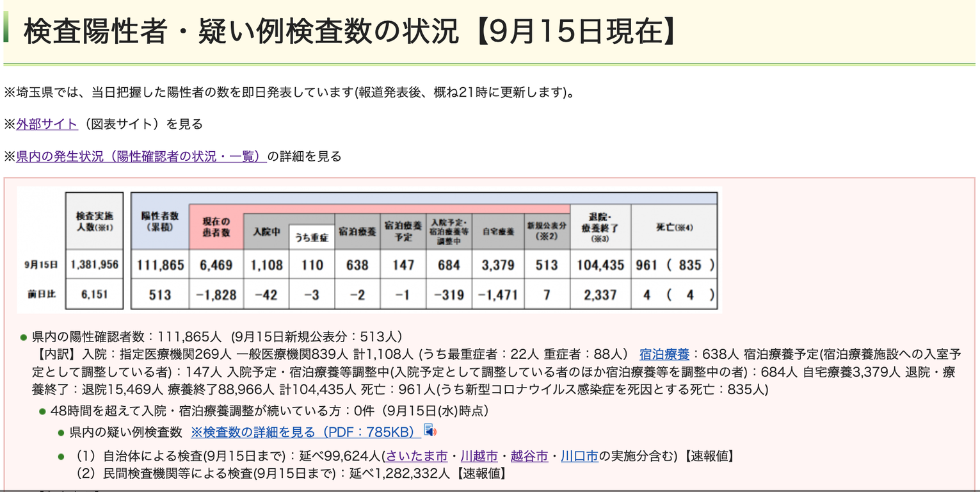Visit the 川越市 link

click(479, 456)
